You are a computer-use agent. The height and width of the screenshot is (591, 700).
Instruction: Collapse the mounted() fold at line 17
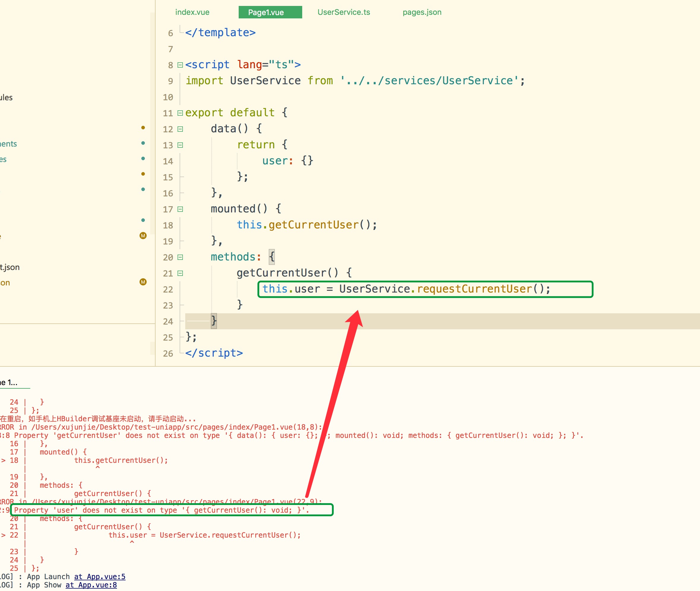coord(180,209)
